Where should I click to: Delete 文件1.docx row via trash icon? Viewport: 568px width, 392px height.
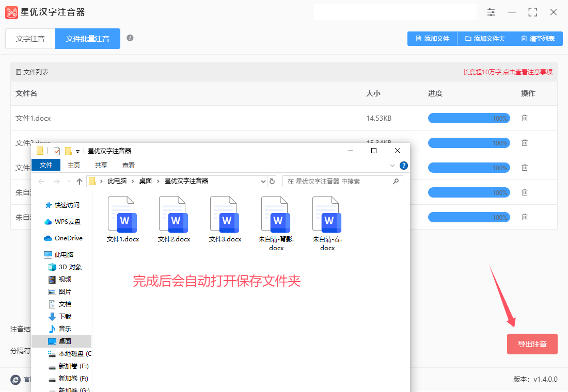(x=525, y=118)
